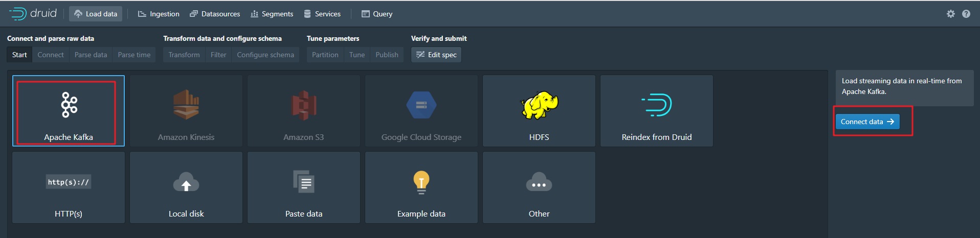Click the Load data nav button
The image size is (980, 238).
pyautogui.click(x=96, y=14)
